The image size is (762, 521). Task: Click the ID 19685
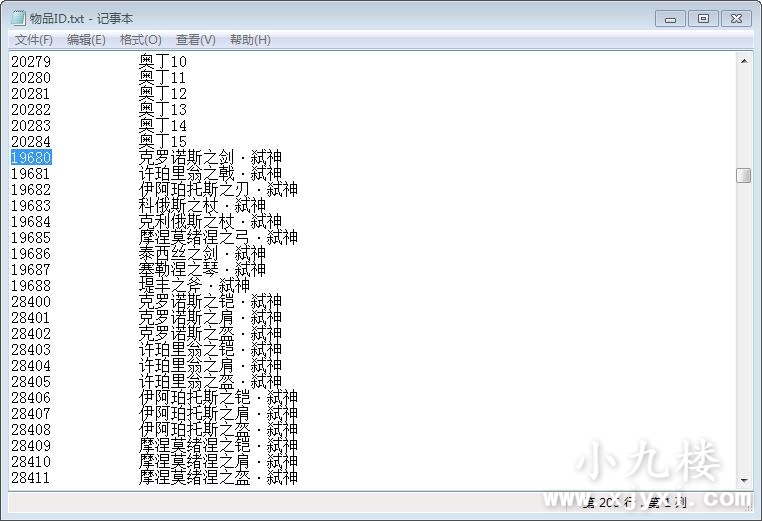click(x=31, y=238)
